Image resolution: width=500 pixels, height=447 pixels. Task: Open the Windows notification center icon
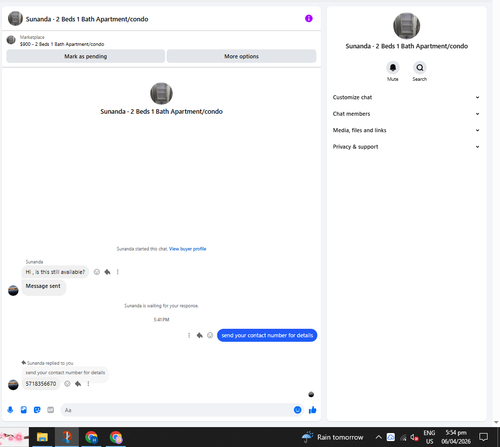(483, 437)
